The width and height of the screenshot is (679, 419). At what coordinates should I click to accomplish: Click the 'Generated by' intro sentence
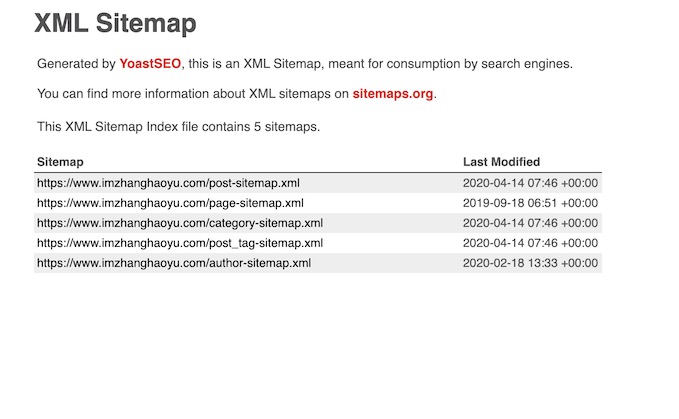[x=305, y=64]
